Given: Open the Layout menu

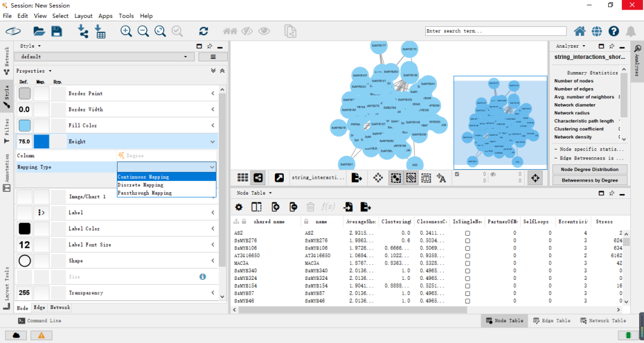Looking at the screenshot, I should pos(83,16).
